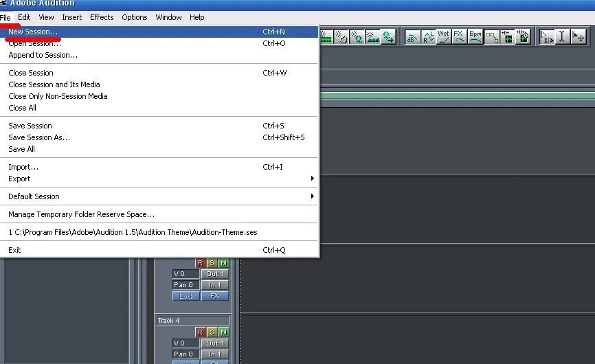Click Out 1 on track above Track 4
Viewport: 595px width, 364px height.
click(x=215, y=274)
